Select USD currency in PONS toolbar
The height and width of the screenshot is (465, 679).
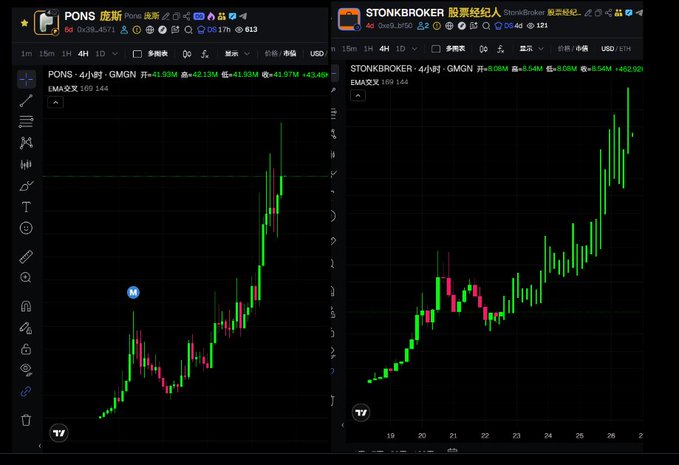point(317,54)
